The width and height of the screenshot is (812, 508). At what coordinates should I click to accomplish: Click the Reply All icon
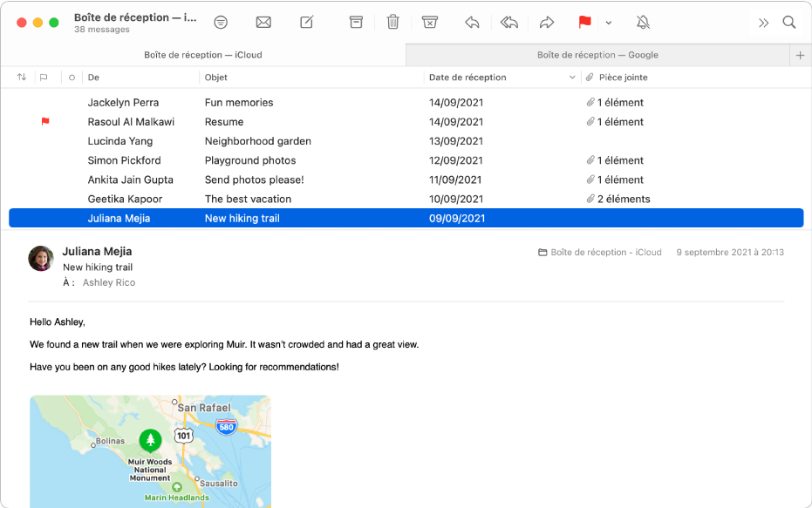click(x=509, y=22)
